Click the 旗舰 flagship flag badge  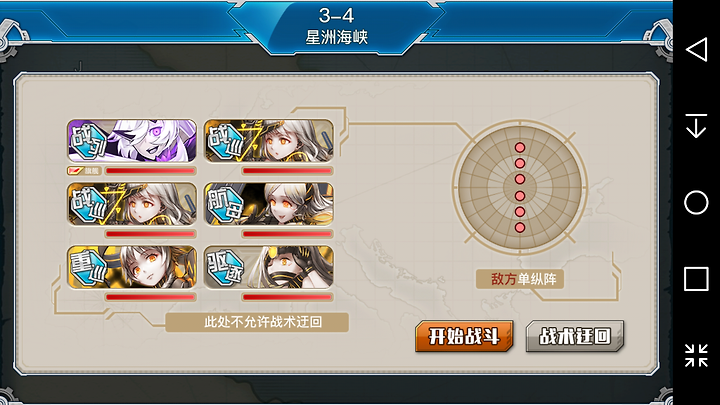click(x=84, y=171)
